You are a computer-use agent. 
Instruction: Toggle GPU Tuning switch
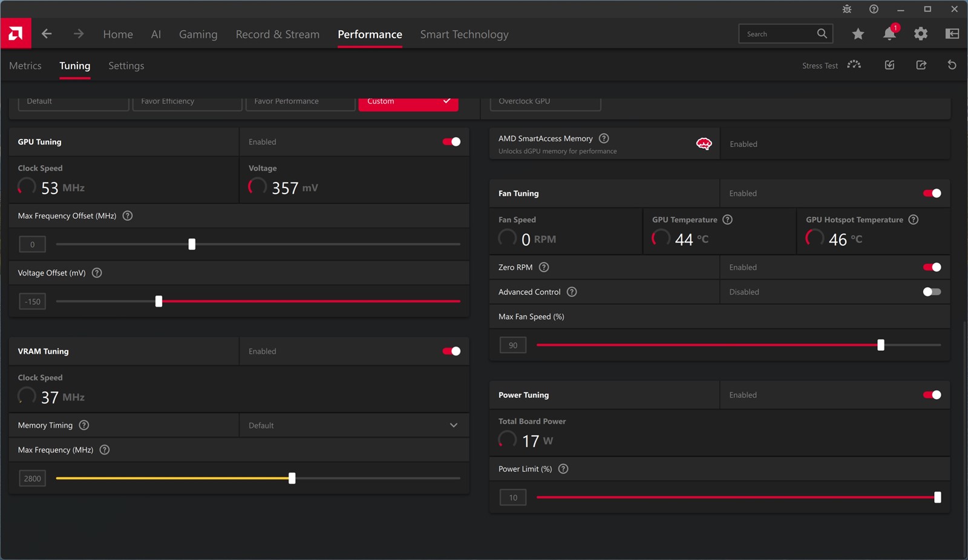tap(451, 142)
